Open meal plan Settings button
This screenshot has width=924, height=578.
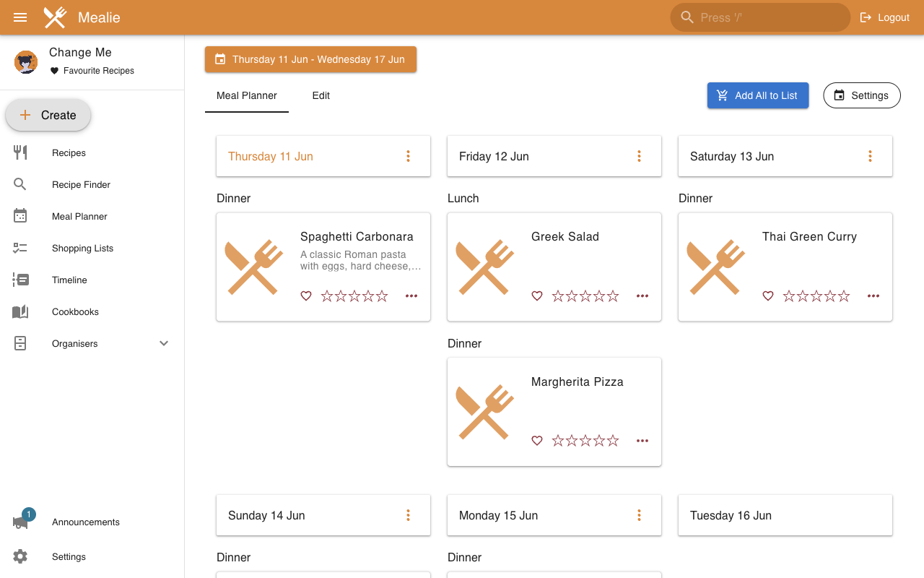pyautogui.click(x=862, y=95)
